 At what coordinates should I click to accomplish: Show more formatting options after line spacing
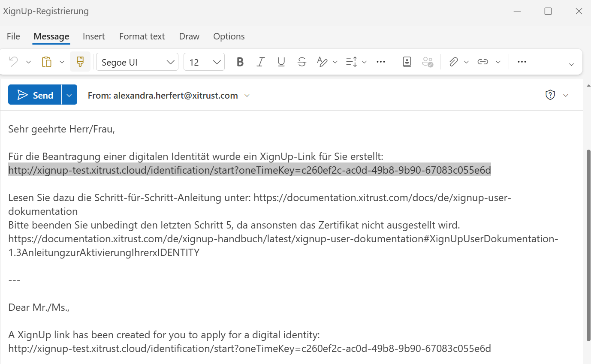pos(381,62)
